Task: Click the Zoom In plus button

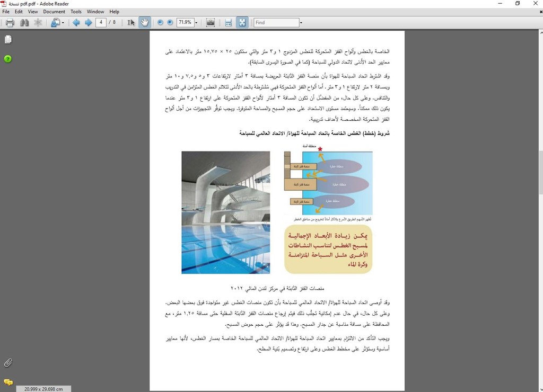Action: pos(170,22)
